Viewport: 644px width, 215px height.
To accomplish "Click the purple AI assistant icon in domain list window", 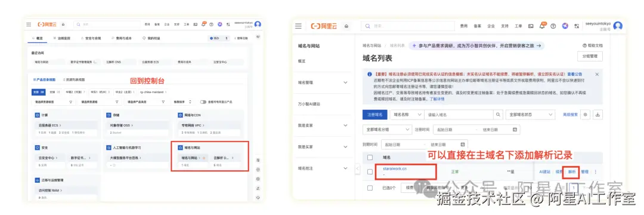I will point(565,26).
